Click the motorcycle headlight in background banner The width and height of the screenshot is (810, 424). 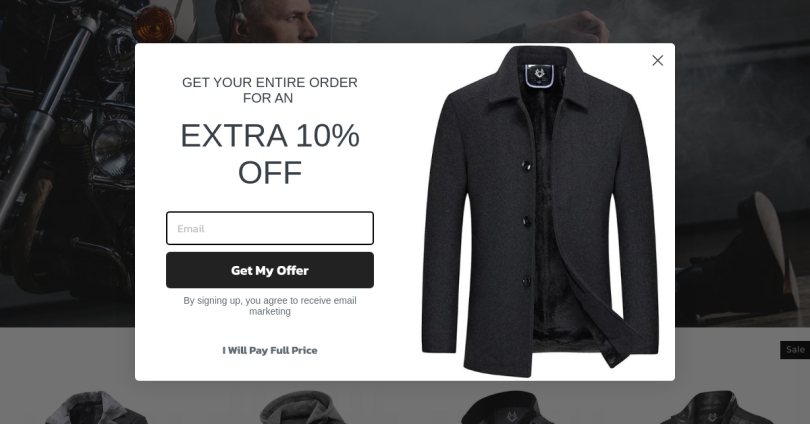click(x=114, y=147)
